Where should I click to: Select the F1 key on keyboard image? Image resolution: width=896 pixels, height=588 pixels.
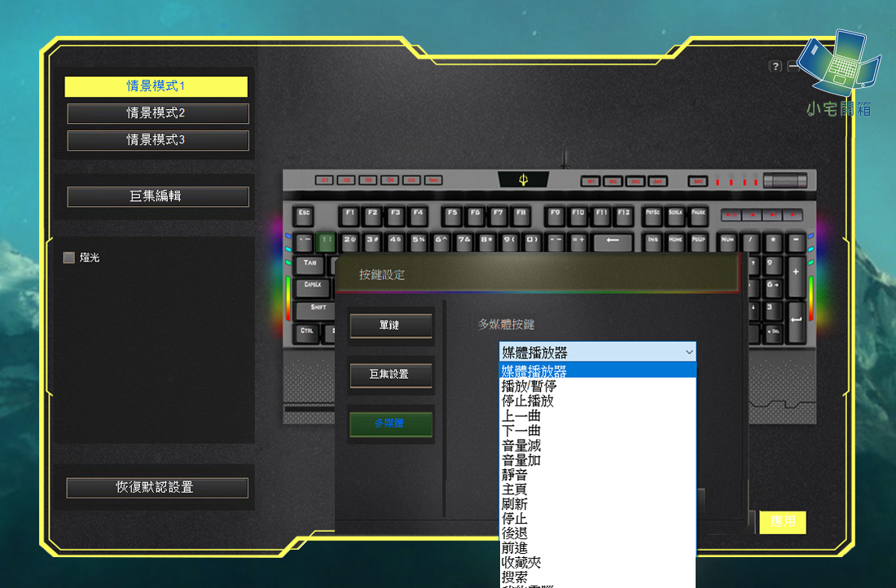tap(349, 216)
